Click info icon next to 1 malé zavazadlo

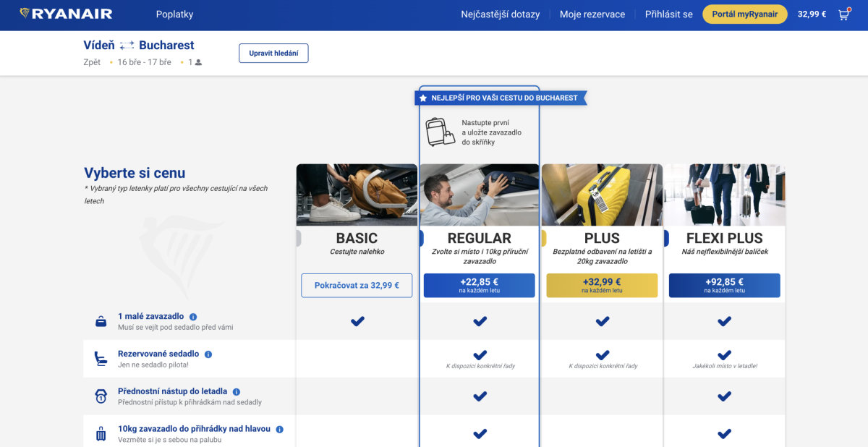(x=193, y=317)
